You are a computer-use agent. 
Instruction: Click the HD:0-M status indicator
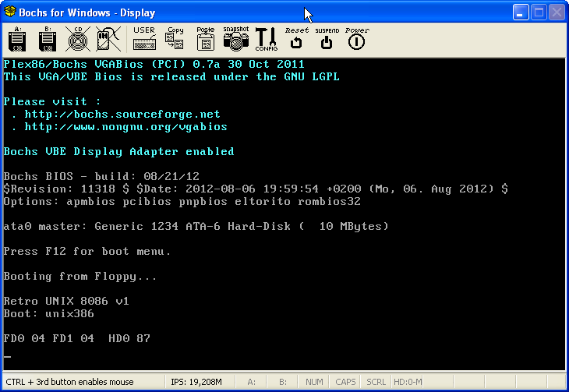pyautogui.click(x=408, y=382)
